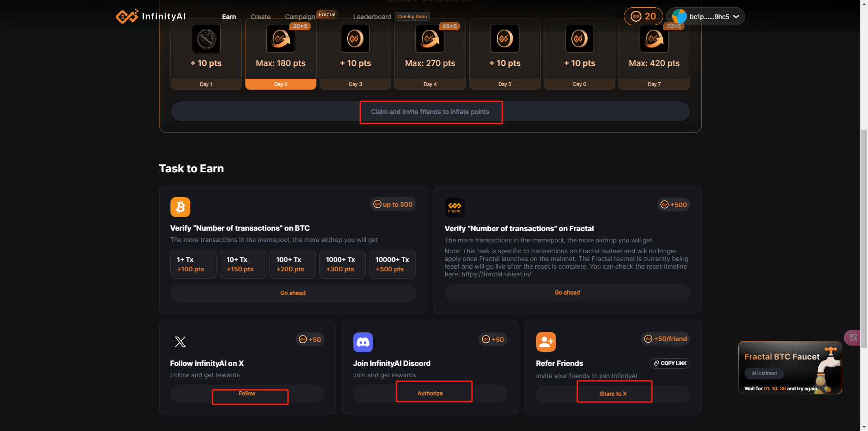
Task: Click the Authorize button
Action: pyautogui.click(x=430, y=393)
